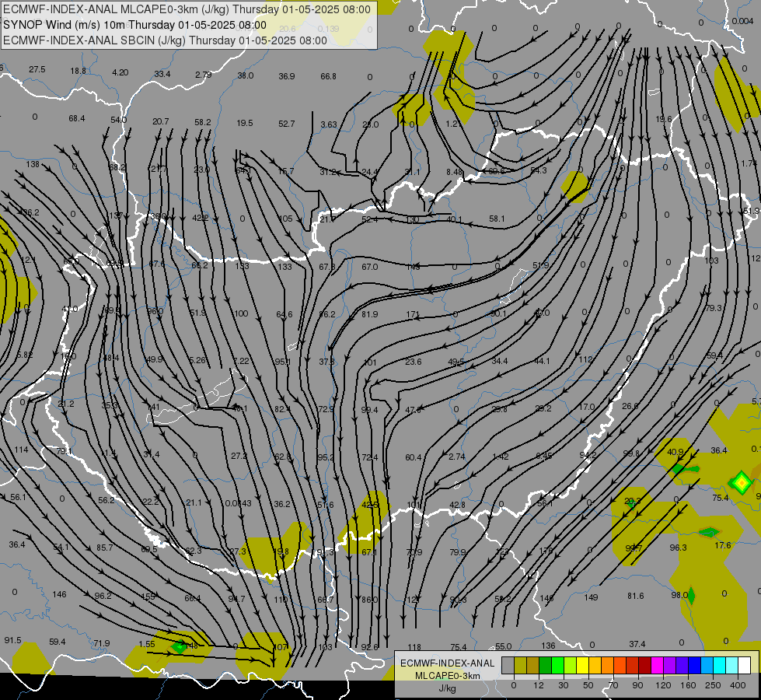The height and width of the screenshot is (700, 761).
Task: Click the 149 value on the map
Action: (591, 597)
